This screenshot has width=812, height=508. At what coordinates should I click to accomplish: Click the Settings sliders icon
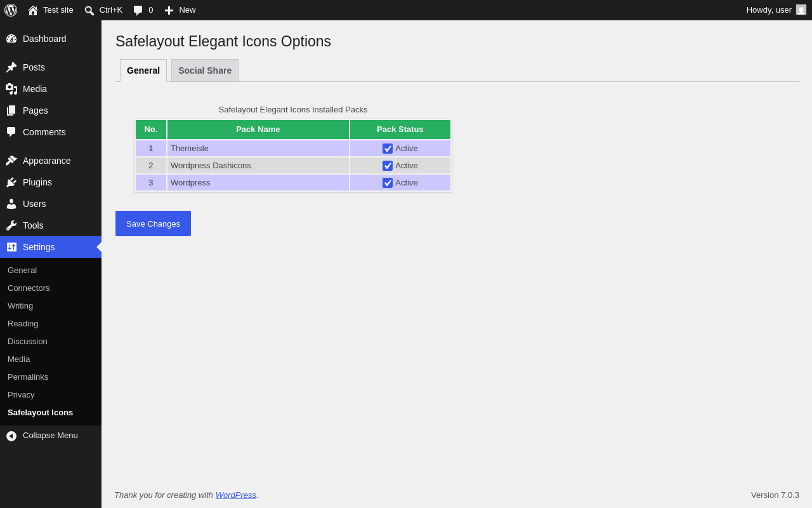click(x=11, y=247)
